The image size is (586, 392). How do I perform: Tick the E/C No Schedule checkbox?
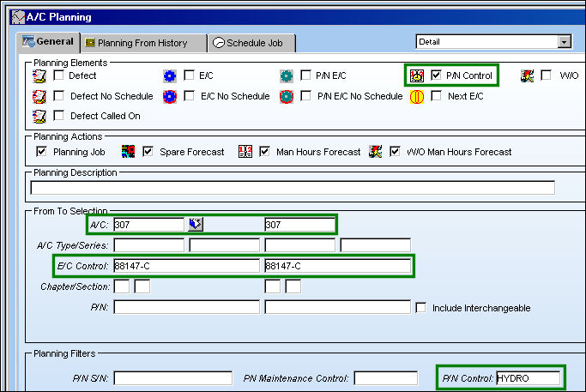click(189, 96)
